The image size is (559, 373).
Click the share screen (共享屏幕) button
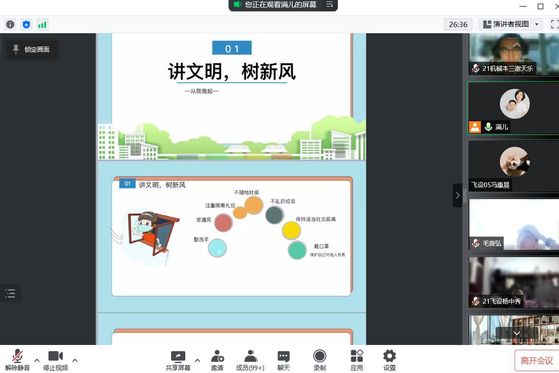(x=178, y=360)
